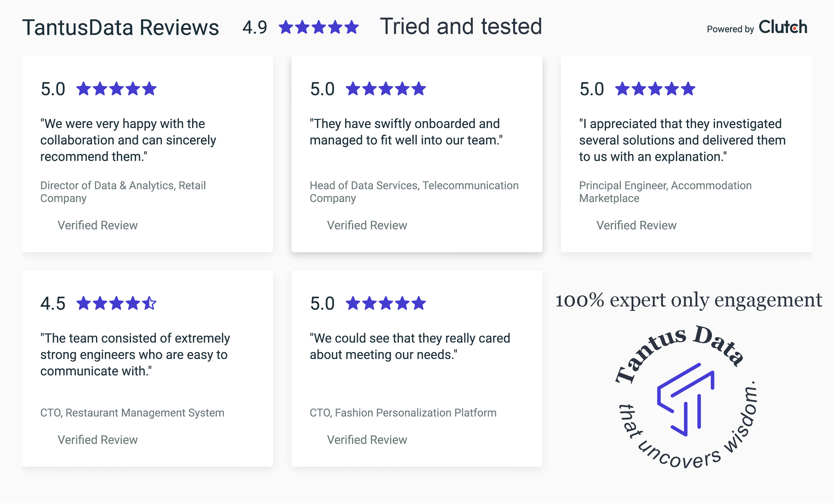Open the TantusData Reviews heading link
The width and height of the screenshot is (833, 504).
pyautogui.click(x=121, y=27)
